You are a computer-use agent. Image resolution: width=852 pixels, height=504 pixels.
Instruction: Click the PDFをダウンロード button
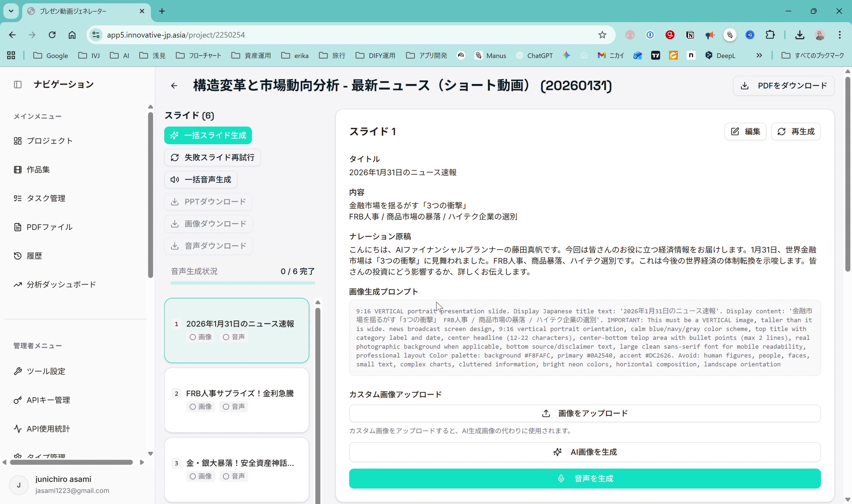pyautogui.click(x=784, y=85)
